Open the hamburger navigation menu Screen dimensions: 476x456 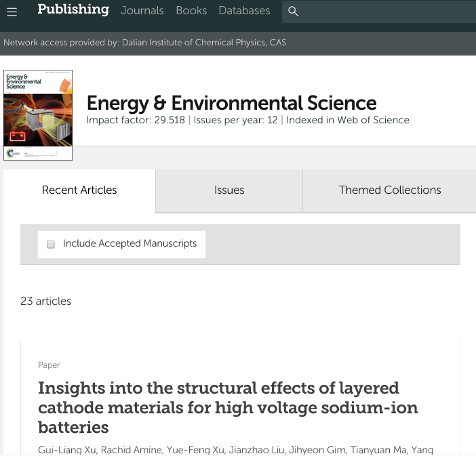(12, 12)
